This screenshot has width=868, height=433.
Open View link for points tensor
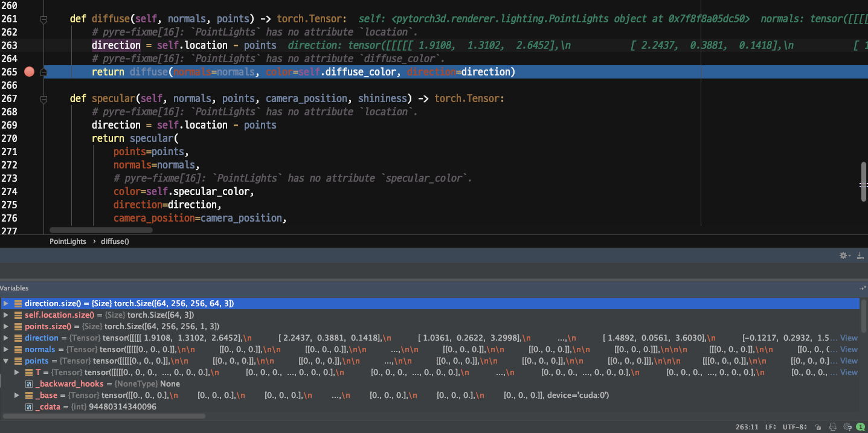[849, 361]
